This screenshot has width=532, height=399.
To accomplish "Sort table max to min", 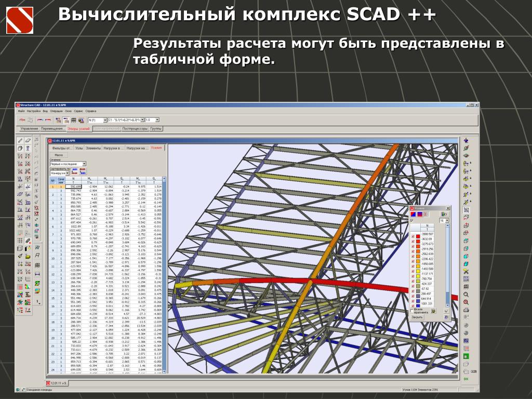I will [83, 171].
